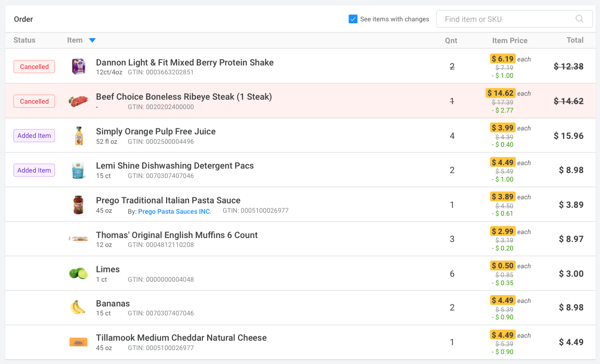Click the Tillamook cheddar cheese image
The width and height of the screenshot is (600, 364).
[x=78, y=342]
